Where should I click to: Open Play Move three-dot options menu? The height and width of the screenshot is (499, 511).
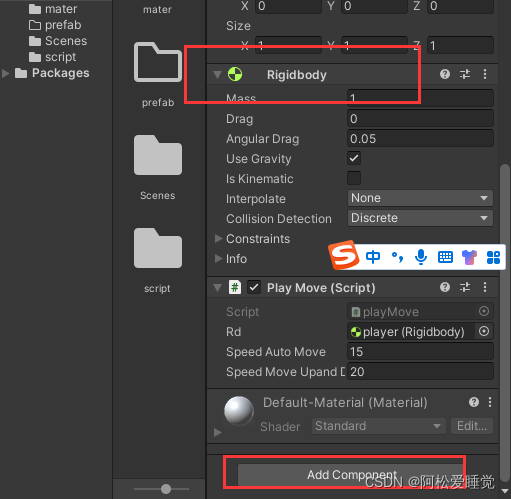[485, 287]
